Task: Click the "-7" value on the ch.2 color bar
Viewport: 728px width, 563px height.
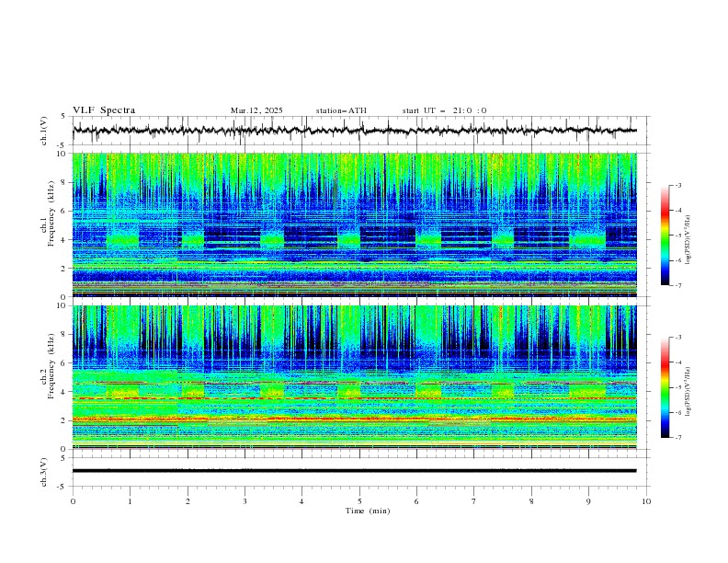Action: click(x=678, y=437)
